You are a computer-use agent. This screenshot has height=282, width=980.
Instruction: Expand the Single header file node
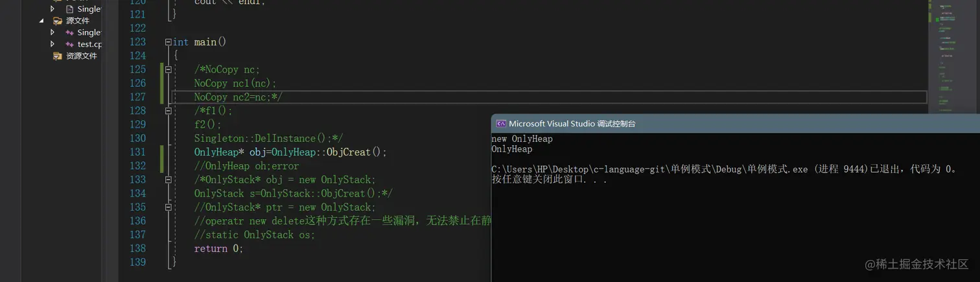[52, 9]
